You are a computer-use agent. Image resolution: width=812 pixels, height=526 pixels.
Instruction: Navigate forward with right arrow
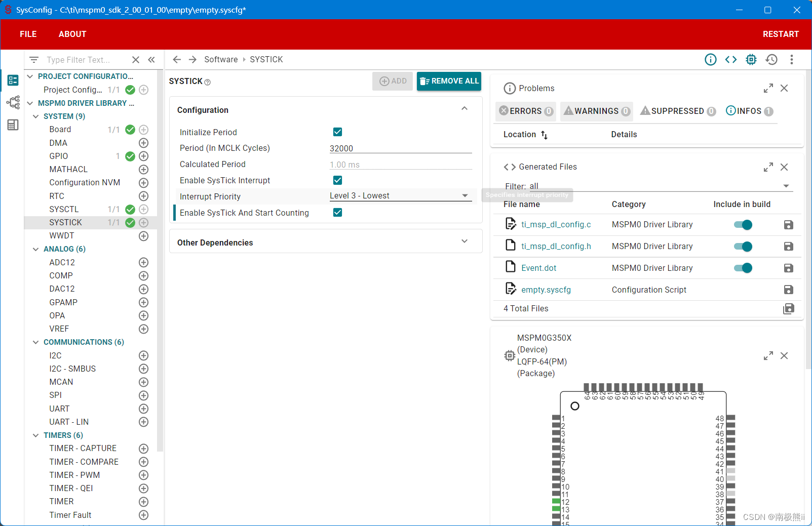click(x=192, y=60)
